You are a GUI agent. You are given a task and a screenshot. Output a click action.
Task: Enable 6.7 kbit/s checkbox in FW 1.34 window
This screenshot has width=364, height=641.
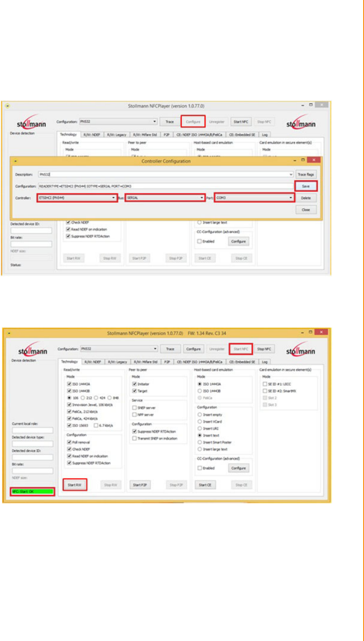coord(96,425)
